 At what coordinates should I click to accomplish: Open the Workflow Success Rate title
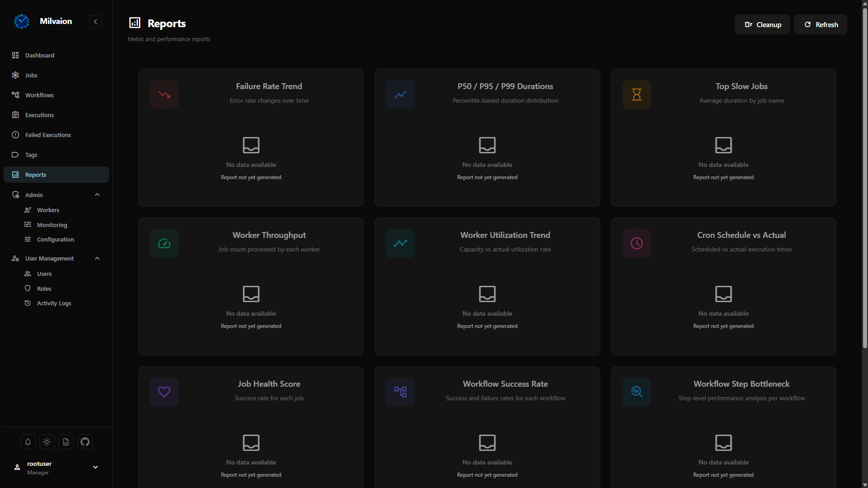(x=505, y=384)
